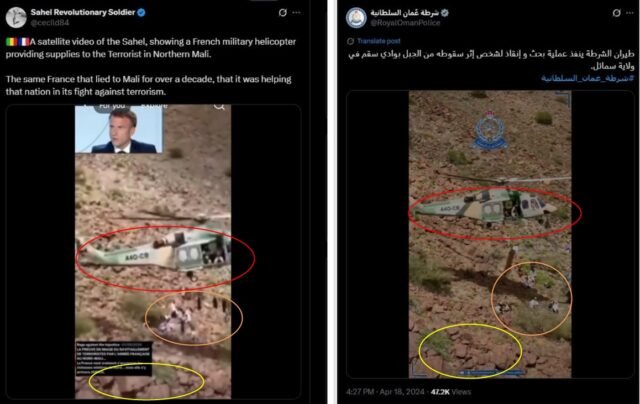Click the 4:27 PM Apr 18, 2024 timestamp

pyautogui.click(x=385, y=392)
